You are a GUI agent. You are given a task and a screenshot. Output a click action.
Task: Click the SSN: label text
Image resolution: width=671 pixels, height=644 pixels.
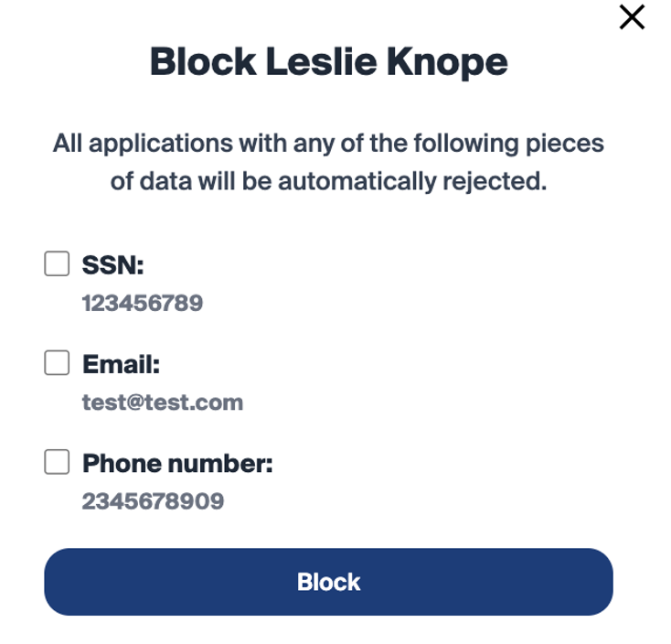(113, 265)
